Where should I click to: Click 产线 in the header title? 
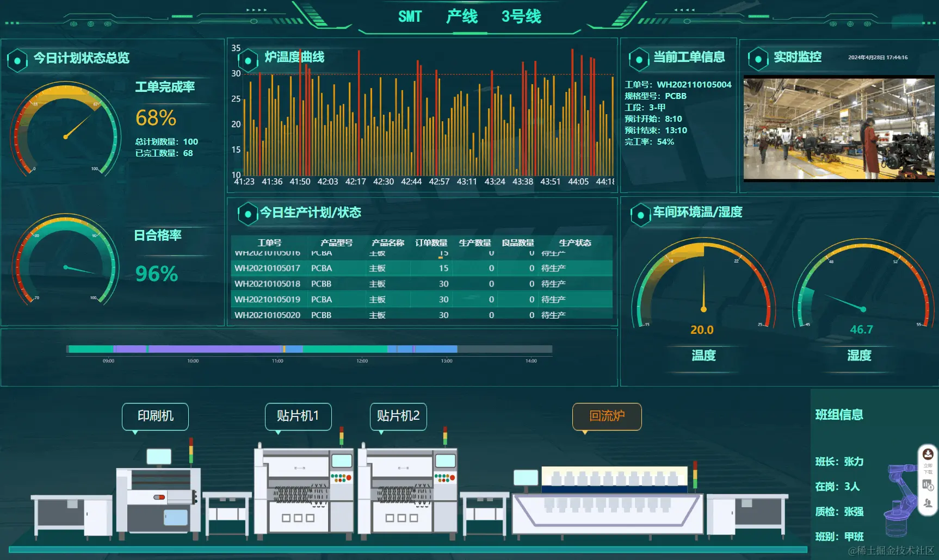click(461, 16)
